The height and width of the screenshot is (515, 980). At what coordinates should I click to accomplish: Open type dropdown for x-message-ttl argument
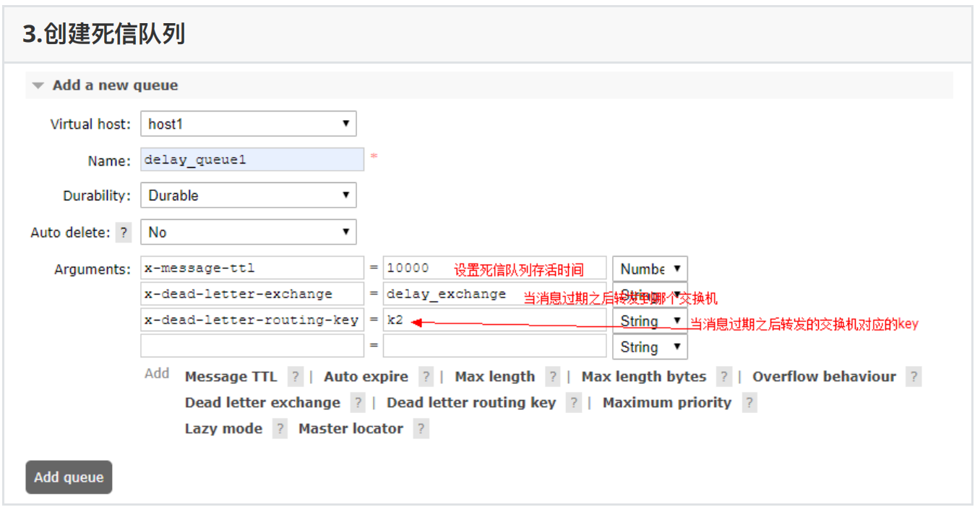click(x=650, y=269)
